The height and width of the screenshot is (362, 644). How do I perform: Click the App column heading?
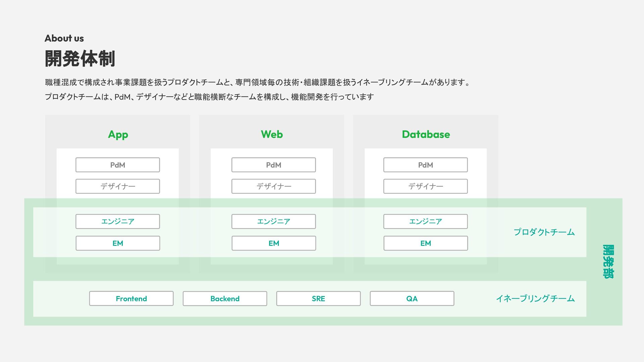point(118,134)
